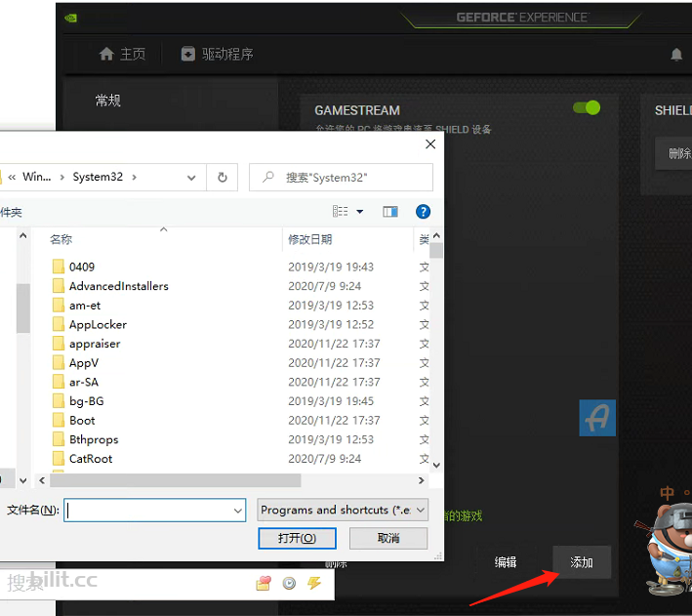Click the file list vertical scroll up arrow
This screenshot has width=692, height=616.
(x=436, y=235)
